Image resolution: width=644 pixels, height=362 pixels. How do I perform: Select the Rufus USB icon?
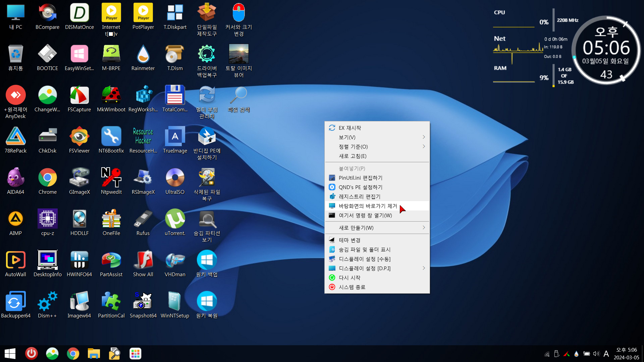pos(143,223)
